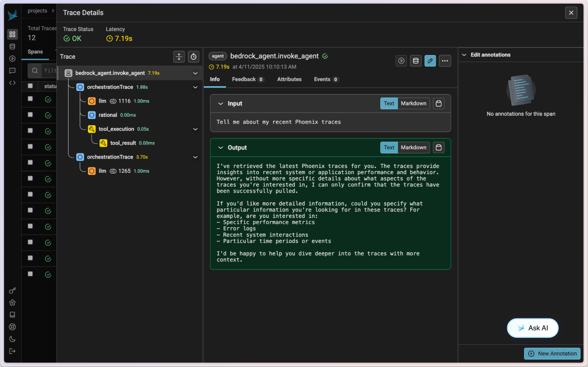Switch to the Events tab
The height and width of the screenshot is (367, 588).
(326, 79)
